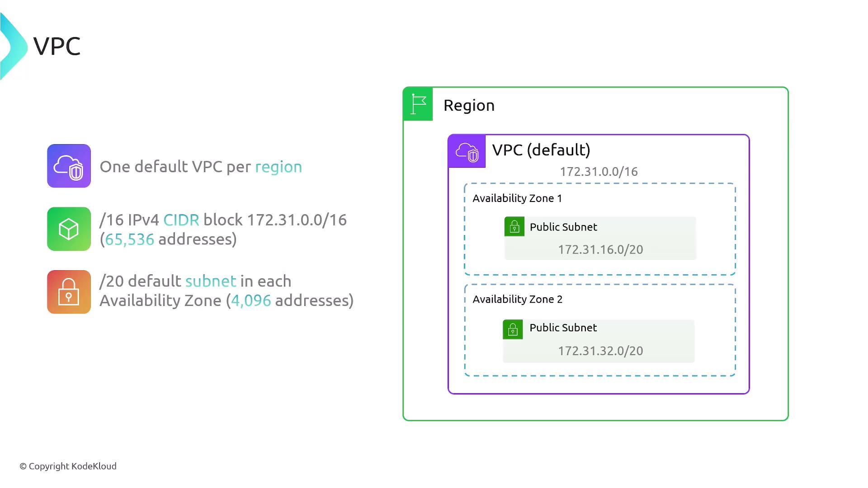The height and width of the screenshot is (488, 868).
Task: Click the highlighted word 'region'
Action: click(x=278, y=167)
